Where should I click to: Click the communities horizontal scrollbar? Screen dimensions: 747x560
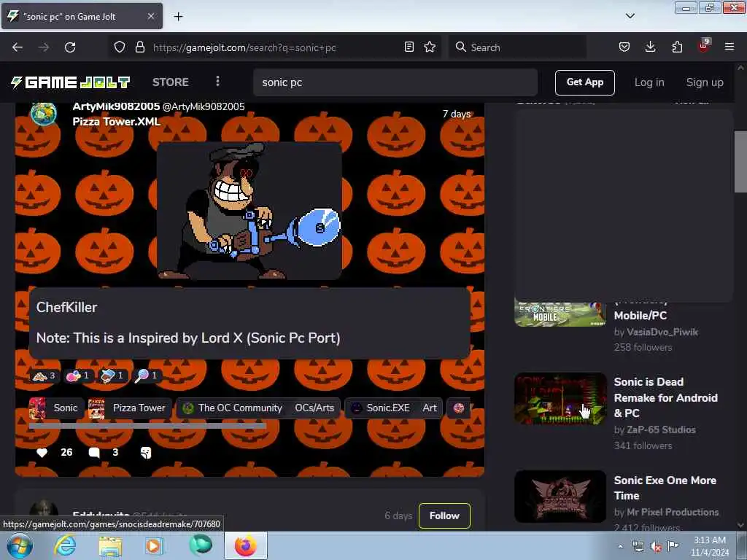point(147,426)
